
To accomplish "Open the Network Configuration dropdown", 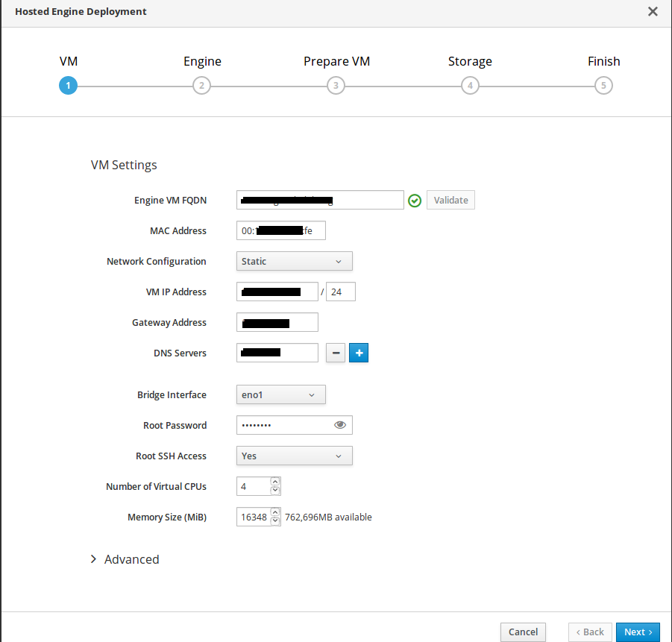I will (295, 261).
